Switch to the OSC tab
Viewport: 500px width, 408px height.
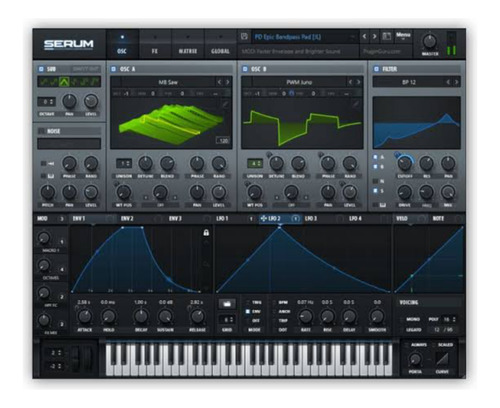pos(122,44)
